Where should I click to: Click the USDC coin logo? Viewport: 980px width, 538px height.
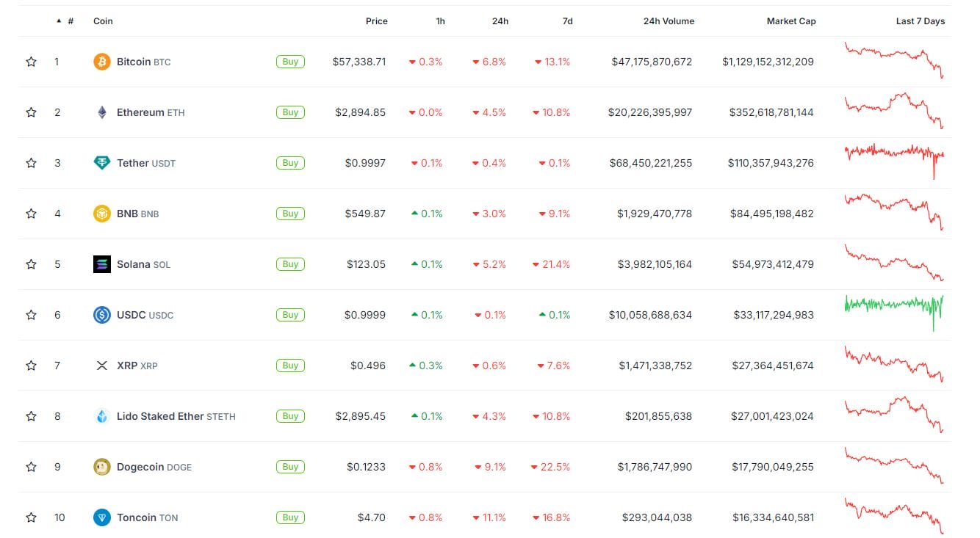[102, 315]
